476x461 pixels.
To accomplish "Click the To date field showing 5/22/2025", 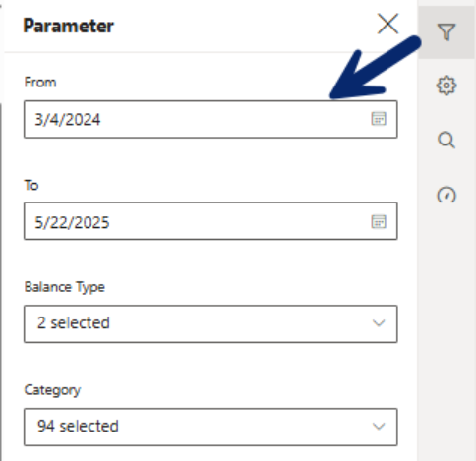I will pyautogui.click(x=210, y=221).
